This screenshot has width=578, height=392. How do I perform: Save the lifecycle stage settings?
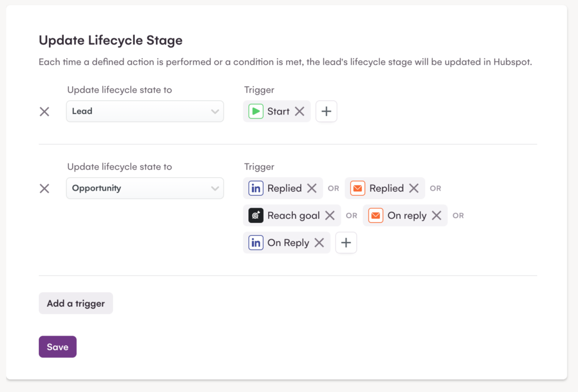58,347
